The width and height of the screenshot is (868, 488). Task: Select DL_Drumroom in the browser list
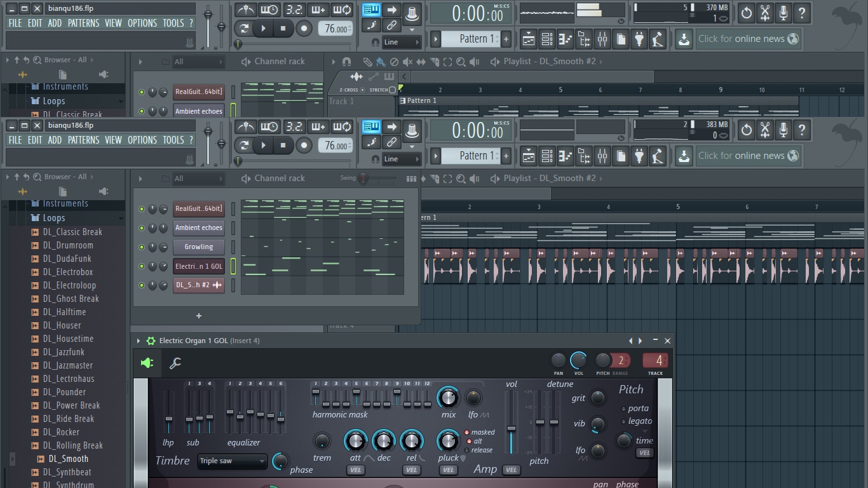68,245
